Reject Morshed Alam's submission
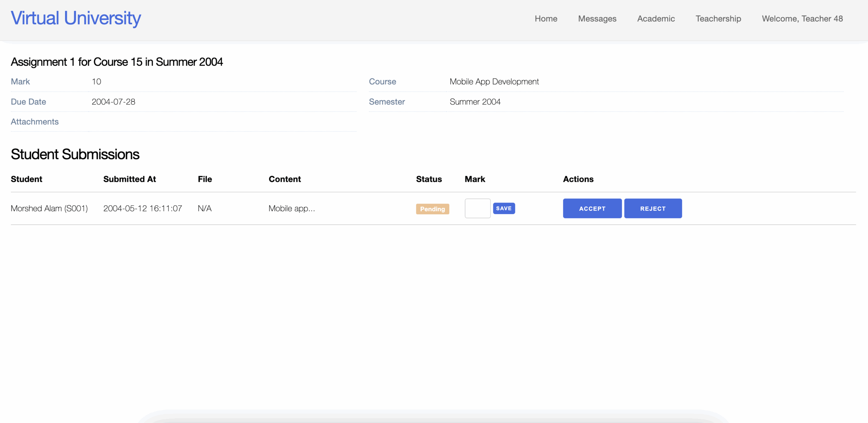Viewport: 868px width, 423px height. (x=653, y=209)
